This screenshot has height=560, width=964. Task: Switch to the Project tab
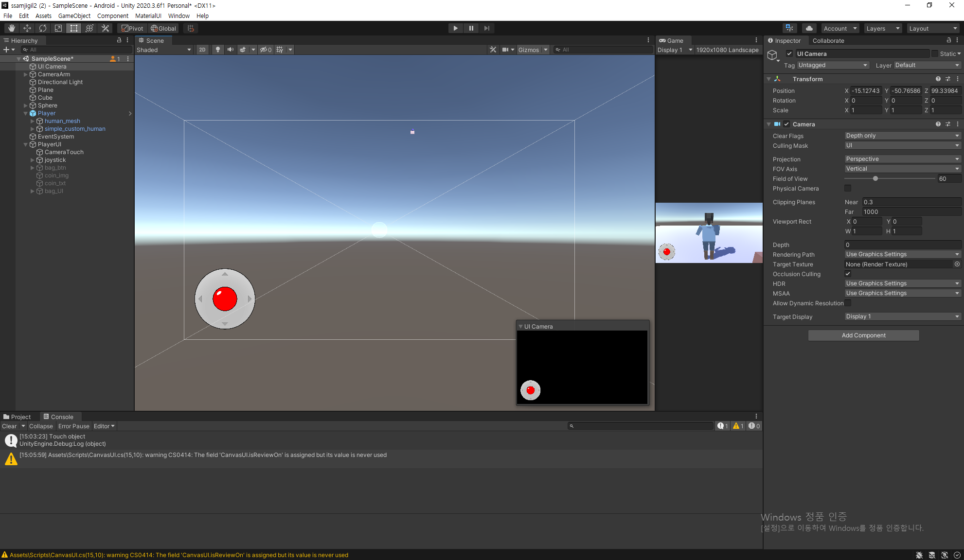pos(17,417)
